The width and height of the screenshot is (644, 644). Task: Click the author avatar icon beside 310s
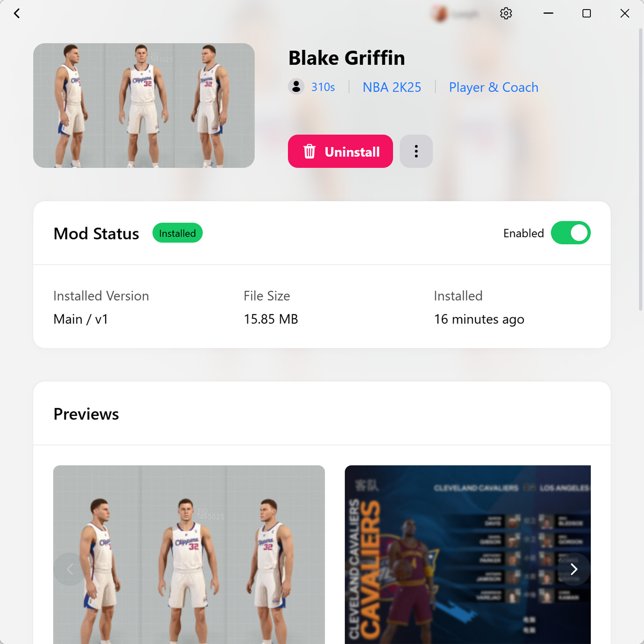point(296,86)
